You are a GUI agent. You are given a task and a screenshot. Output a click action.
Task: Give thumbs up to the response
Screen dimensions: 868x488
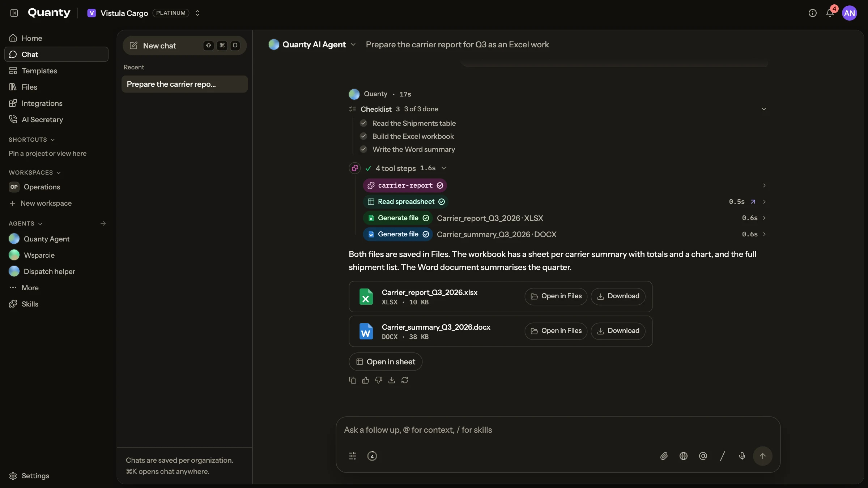pos(366,380)
